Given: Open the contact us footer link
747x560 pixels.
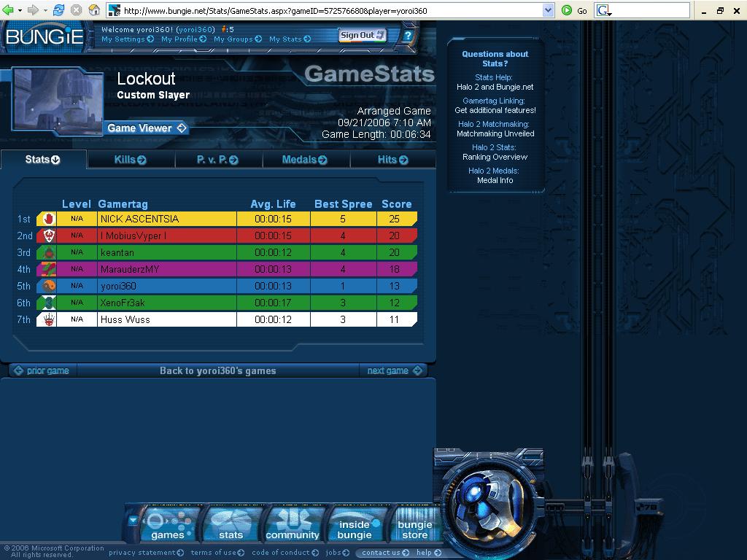Looking at the screenshot, I should coord(385,553).
